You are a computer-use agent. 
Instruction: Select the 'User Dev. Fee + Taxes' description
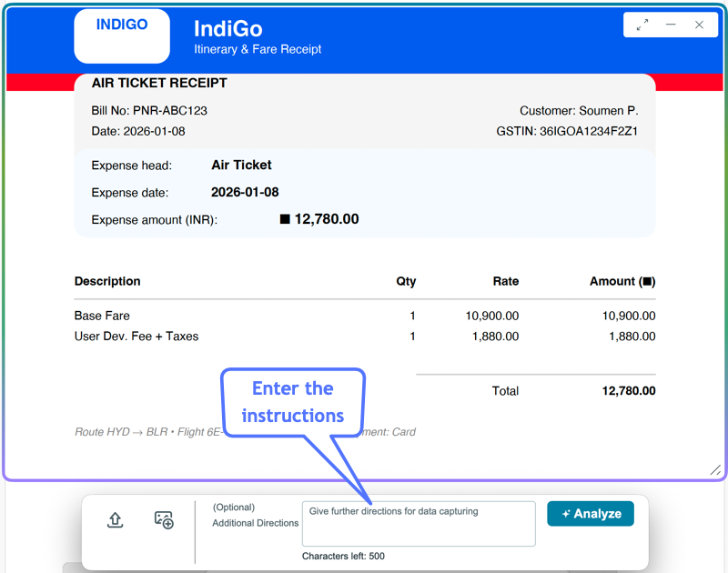click(136, 336)
